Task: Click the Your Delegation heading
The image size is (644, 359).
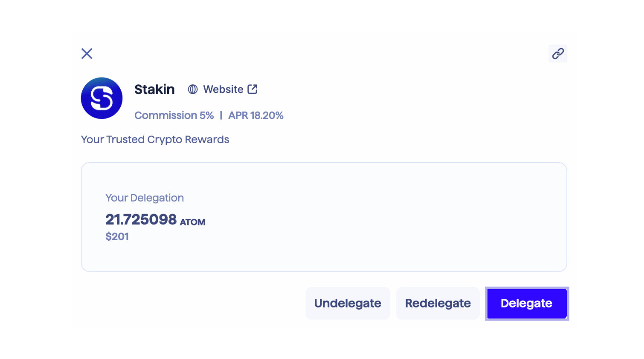Action: (x=145, y=198)
